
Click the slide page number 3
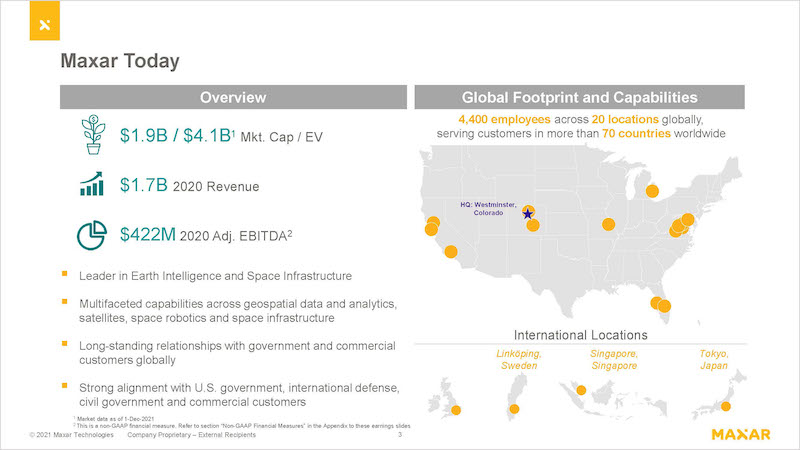400,435
